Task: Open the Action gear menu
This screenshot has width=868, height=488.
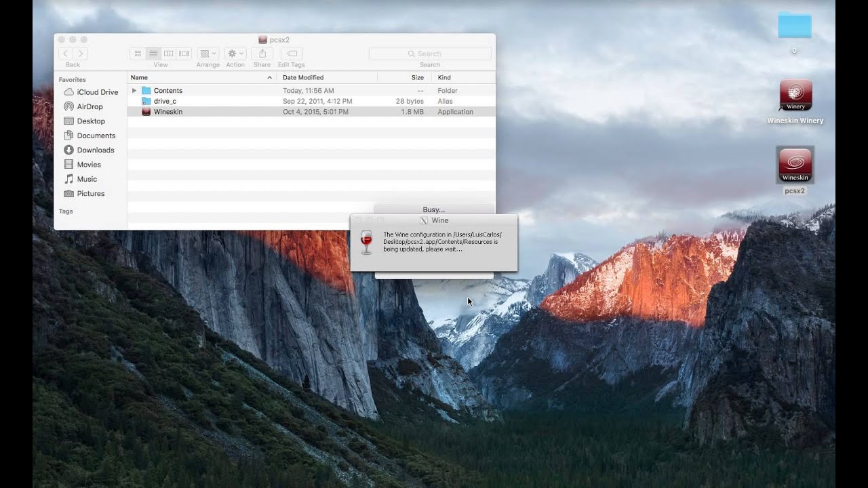Action: tap(235, 54)
